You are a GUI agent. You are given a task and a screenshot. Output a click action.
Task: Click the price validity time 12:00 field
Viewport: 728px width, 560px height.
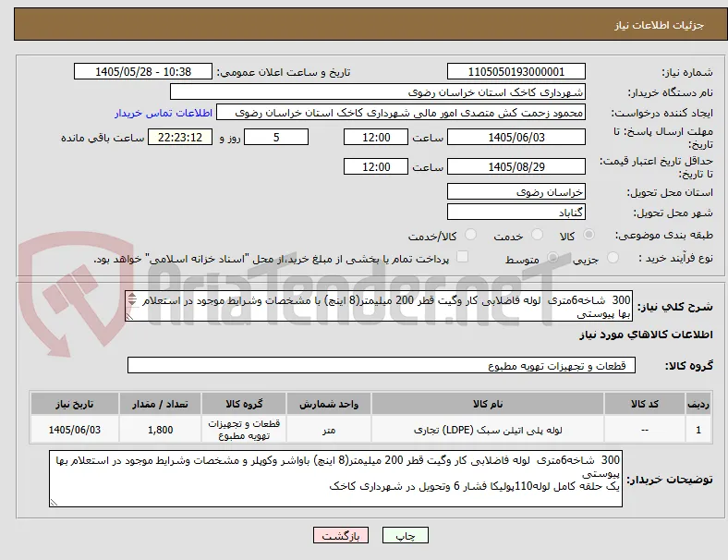[x=376, y=166]
